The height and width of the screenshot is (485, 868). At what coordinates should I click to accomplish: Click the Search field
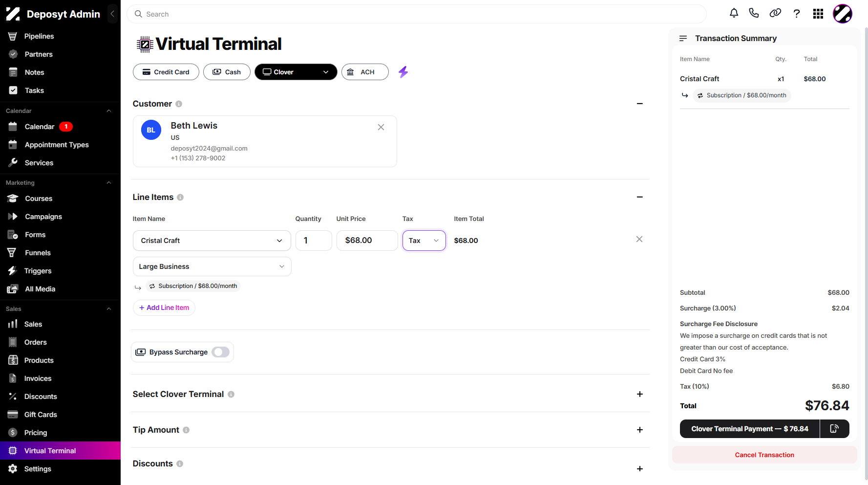point(417,14)
